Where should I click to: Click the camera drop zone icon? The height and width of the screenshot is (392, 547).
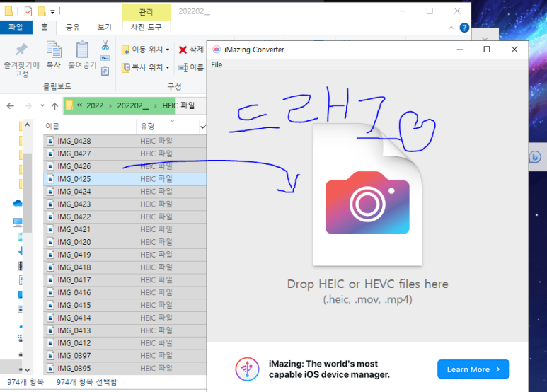(367, 202)
